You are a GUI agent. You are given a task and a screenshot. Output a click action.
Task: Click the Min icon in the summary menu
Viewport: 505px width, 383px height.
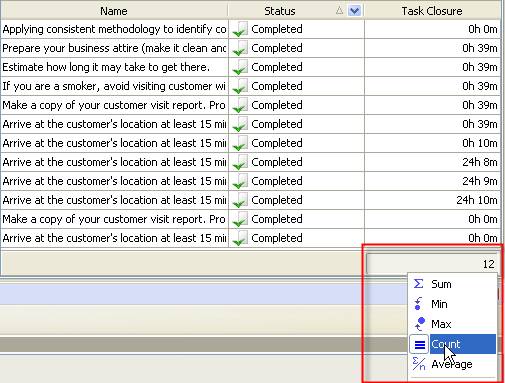(x=418, y=304)
